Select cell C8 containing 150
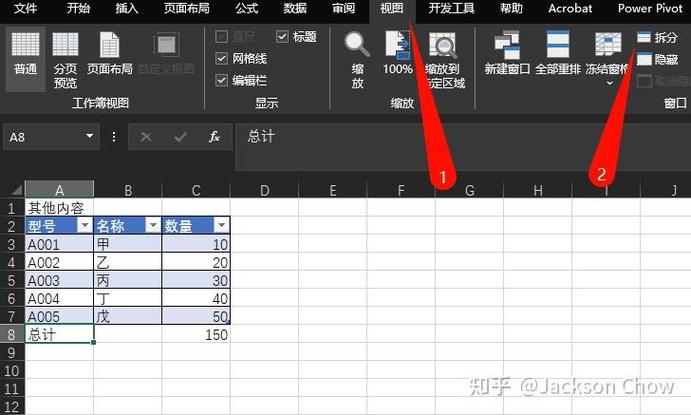 [x=196, y=334]
